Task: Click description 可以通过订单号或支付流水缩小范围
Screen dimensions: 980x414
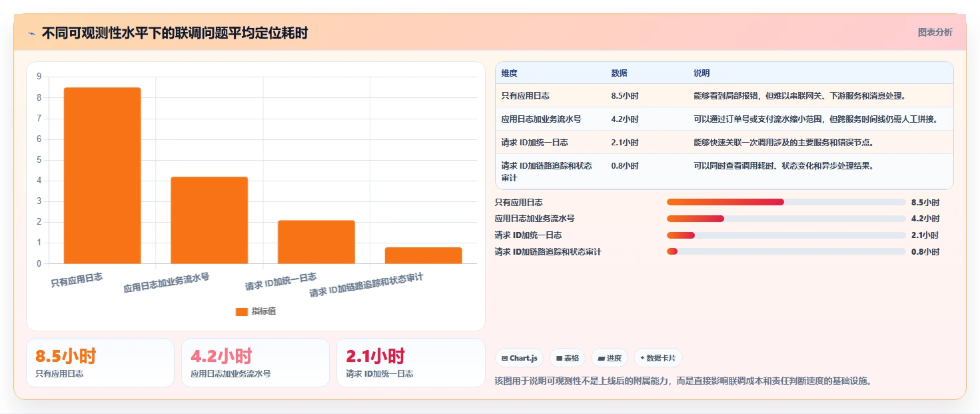Action: click(x=816, y=119)
